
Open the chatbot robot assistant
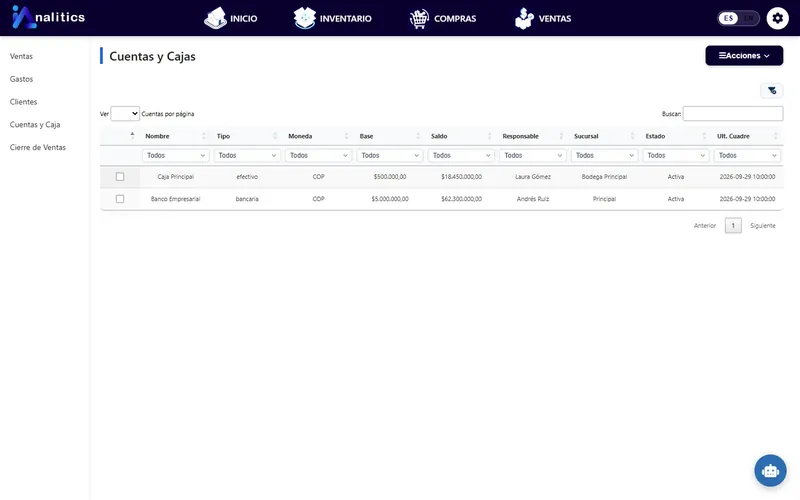(x=770, y=470)
